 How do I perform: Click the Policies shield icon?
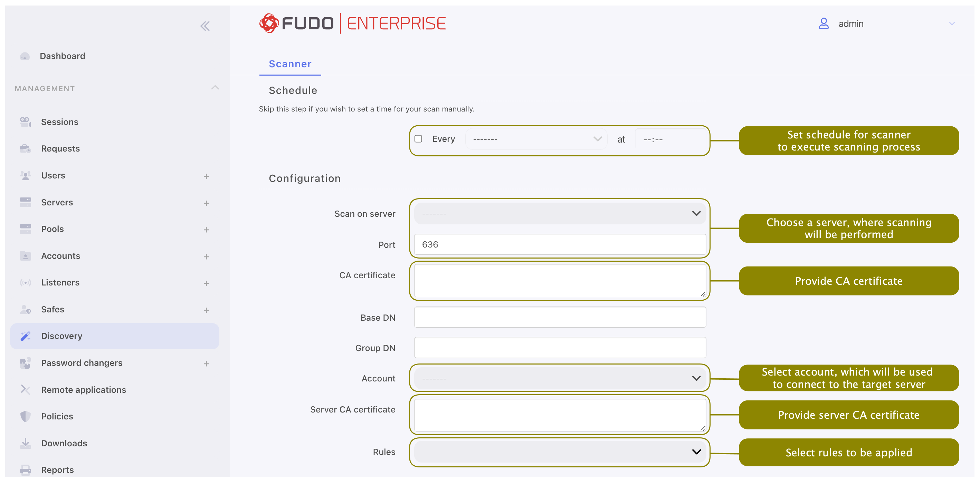(x=26, y=416)
